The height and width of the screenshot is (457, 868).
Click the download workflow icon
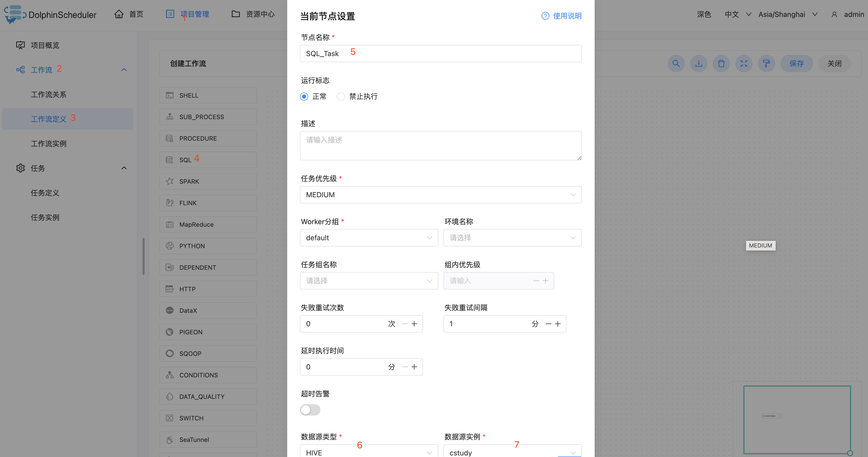(699, 63)
